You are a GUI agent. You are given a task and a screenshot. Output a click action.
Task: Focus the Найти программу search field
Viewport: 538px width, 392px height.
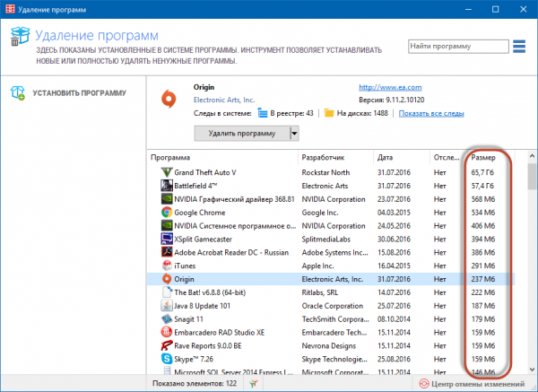[x=458, y=47]
